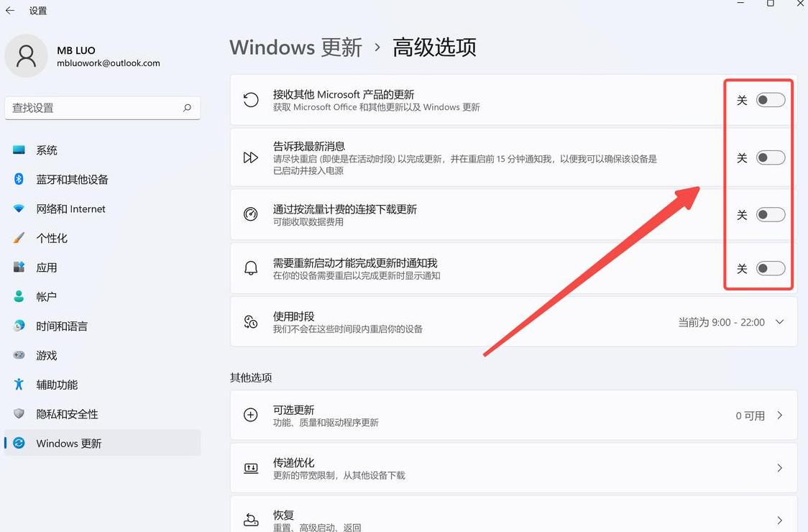This screenshot has width=808, height=532.
Task: Open 辅助功能 settings
Action: 103,385
